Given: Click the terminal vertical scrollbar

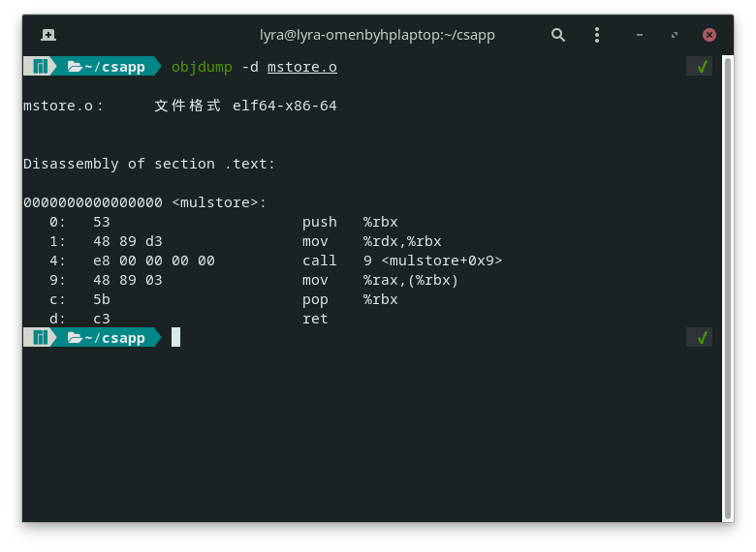Looking at the screenshot, I should (x=728, y=288).
